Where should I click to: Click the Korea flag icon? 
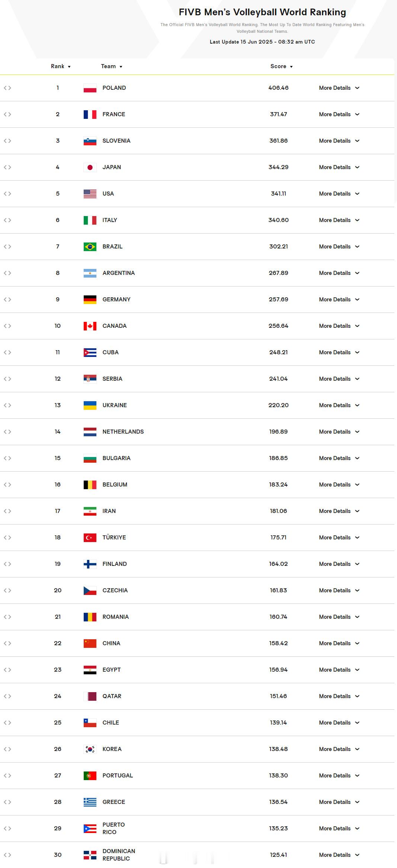(x=90, y=750)
